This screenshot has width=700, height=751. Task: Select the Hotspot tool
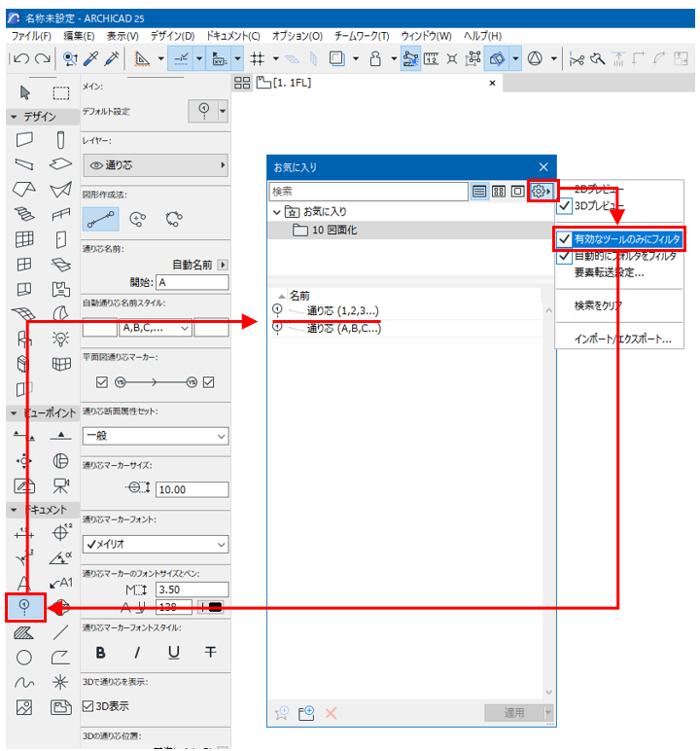pos(60,683)
